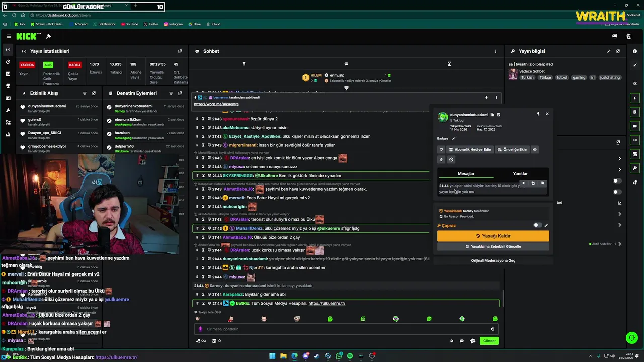Open the hamburger menu beside the Kick logo

click(9, 36)
